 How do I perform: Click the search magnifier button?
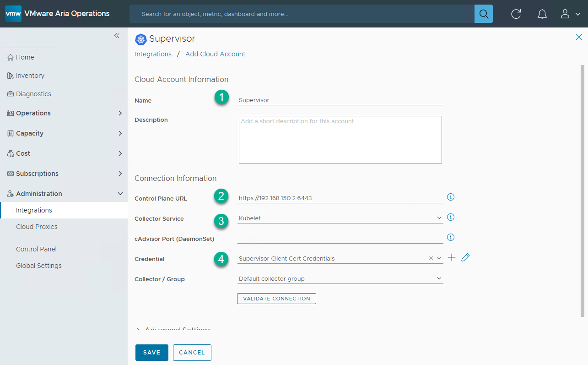(x=483, y=14)
